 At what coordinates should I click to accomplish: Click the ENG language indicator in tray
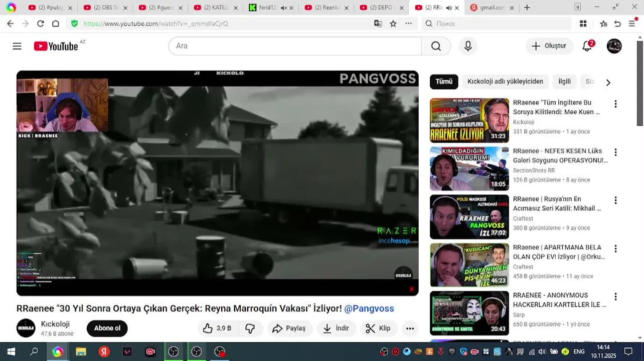point(579,351)
